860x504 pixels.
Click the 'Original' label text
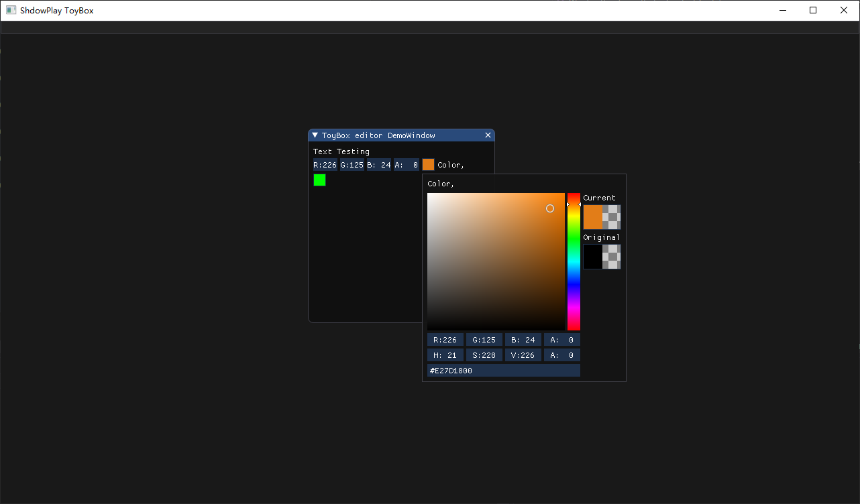click(601, 237)
